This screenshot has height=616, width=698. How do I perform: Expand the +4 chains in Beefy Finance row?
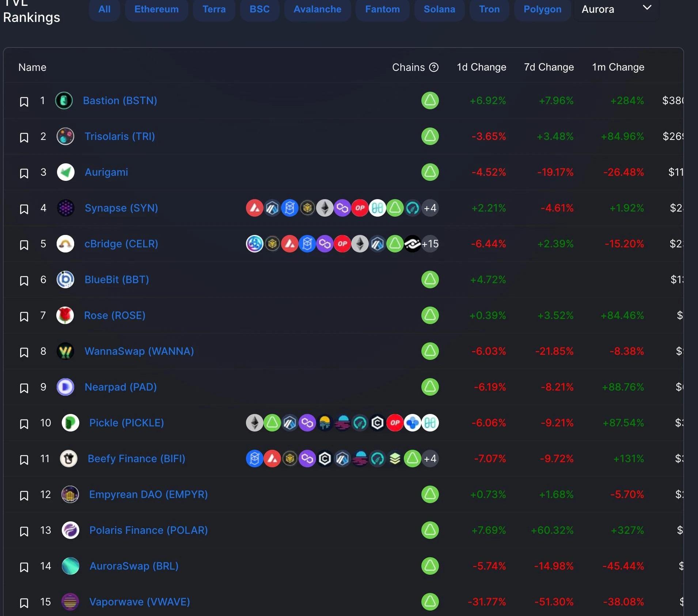[430, 459]
